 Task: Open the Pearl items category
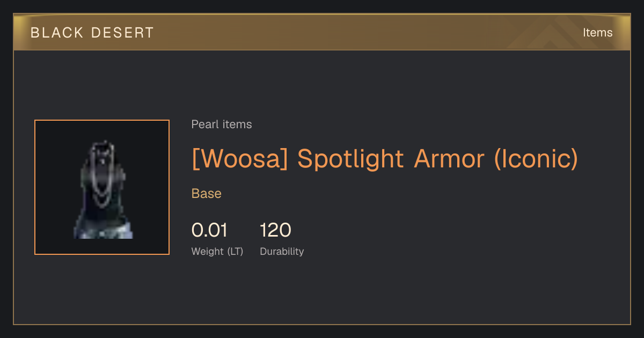point(222,124)
